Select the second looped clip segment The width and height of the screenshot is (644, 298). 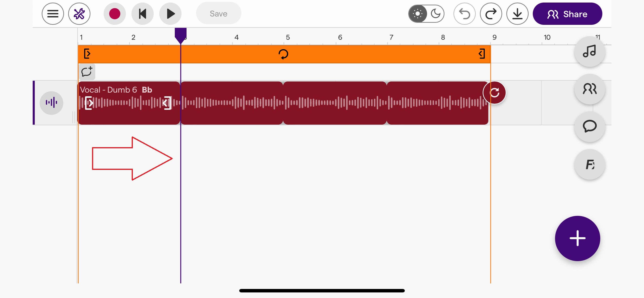[232, 103]
